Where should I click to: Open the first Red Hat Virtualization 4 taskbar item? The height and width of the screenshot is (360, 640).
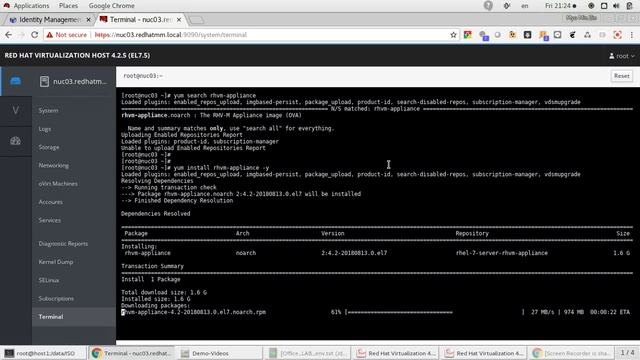click(x=397, y=353)
